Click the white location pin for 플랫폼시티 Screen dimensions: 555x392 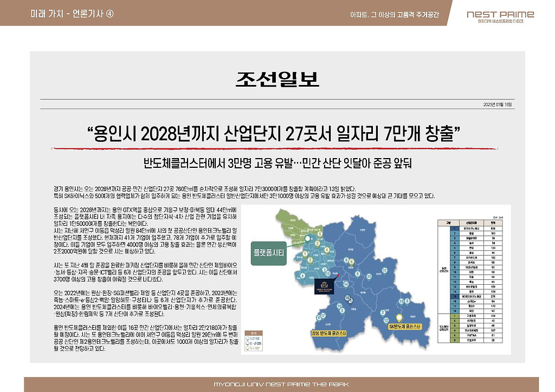pos(307,239)
